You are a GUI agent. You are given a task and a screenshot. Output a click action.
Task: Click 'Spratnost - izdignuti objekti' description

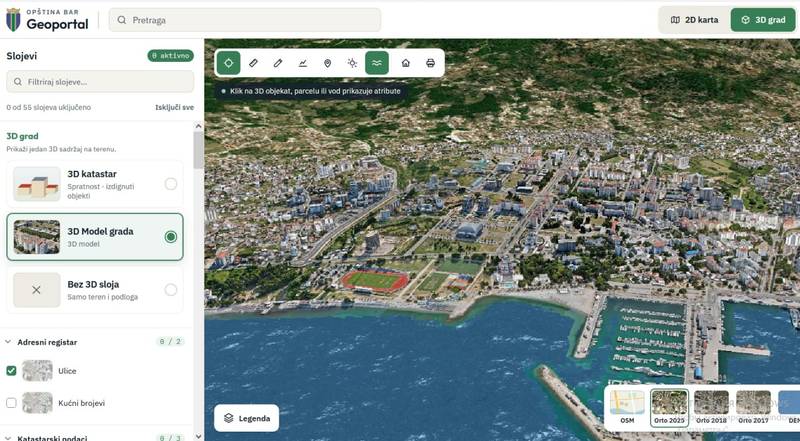(x=101, y=191)
